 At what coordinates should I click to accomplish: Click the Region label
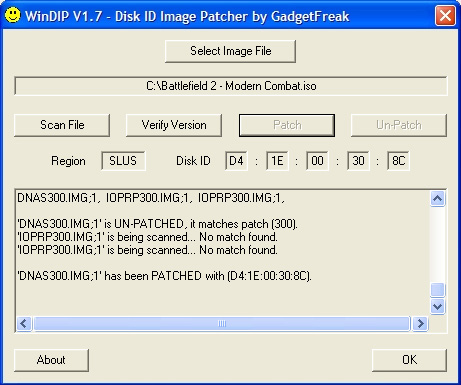(68, 161)
